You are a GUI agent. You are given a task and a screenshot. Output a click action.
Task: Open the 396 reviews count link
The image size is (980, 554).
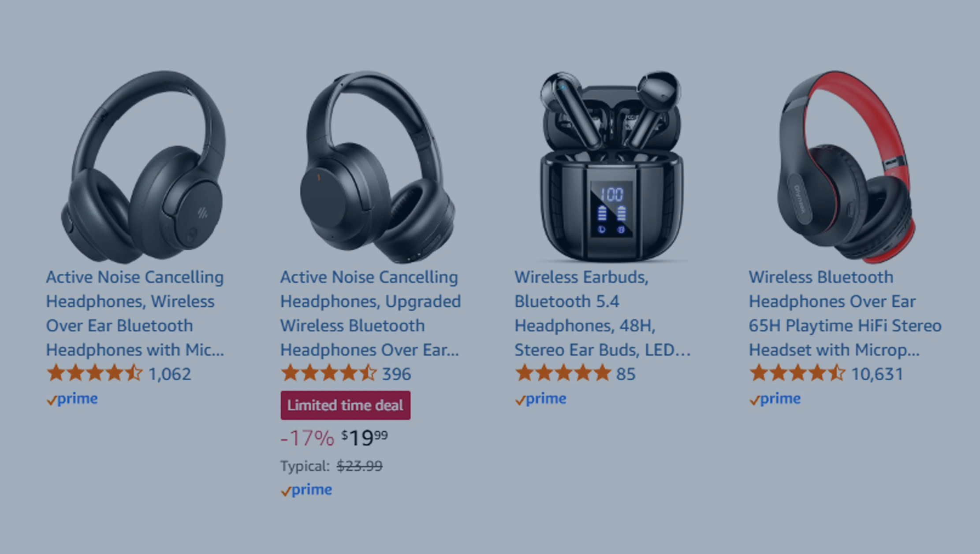396,374
